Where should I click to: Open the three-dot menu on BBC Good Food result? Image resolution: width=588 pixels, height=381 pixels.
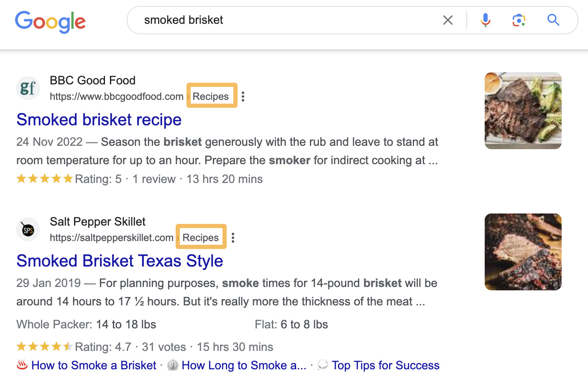(243, 96)
